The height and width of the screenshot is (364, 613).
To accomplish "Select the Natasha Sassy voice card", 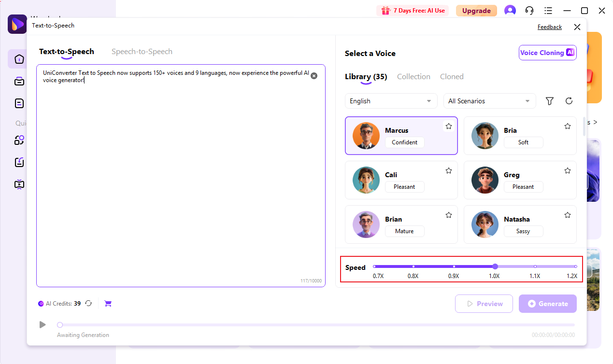I will [x=520, y=224].
